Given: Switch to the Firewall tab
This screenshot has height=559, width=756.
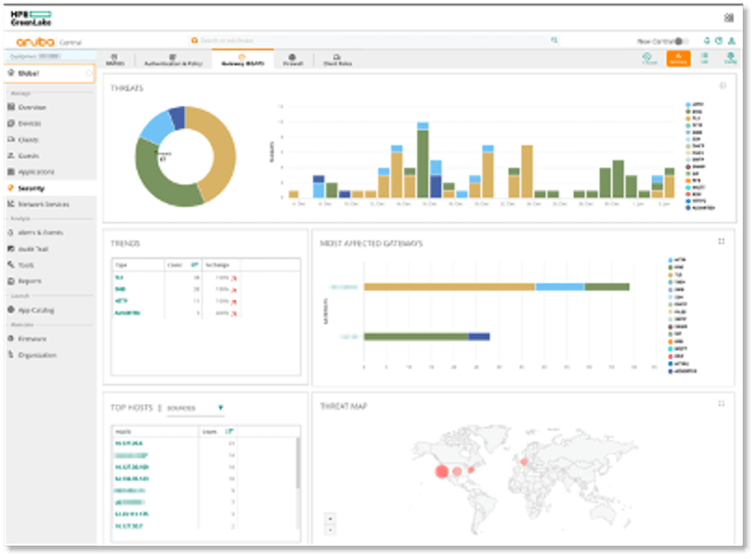Looking at the screenshot, I should tap(292, 61).
